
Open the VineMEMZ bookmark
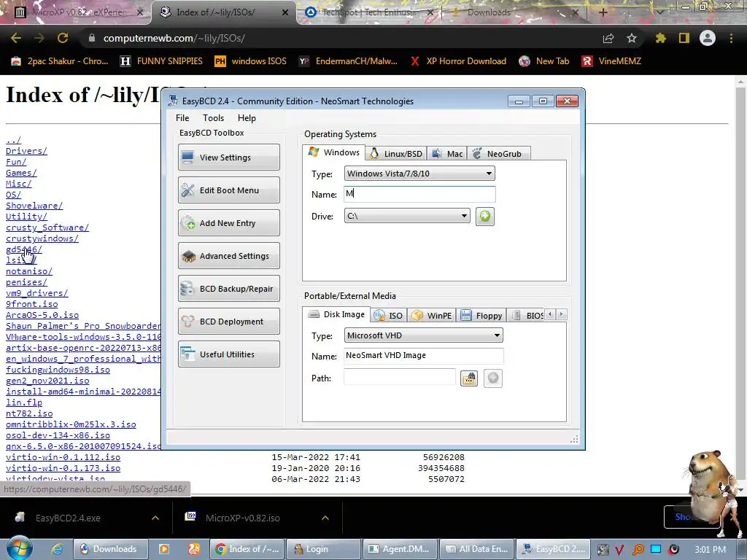pyautogui.click(x=612, y=61)
